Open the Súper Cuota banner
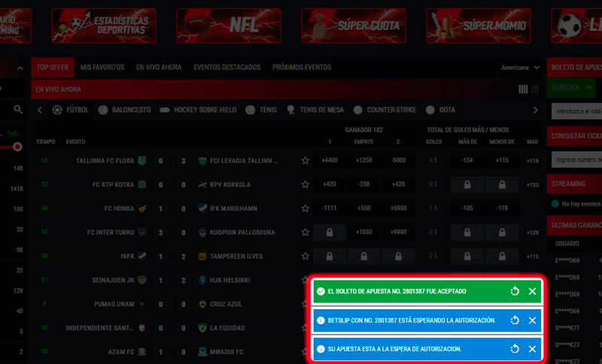Viewport: 602px width, 364px height. pyautogui.click(x=354, y=26)
